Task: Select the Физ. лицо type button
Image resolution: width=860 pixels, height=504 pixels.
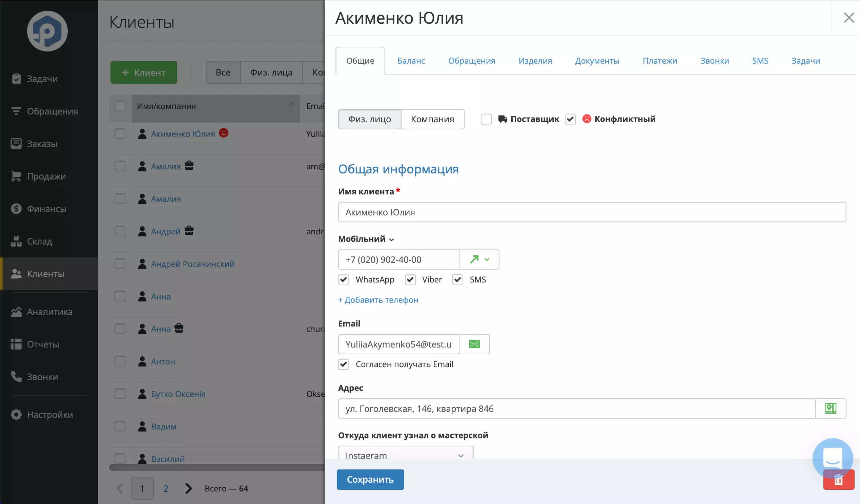Action: click(370, 119)
